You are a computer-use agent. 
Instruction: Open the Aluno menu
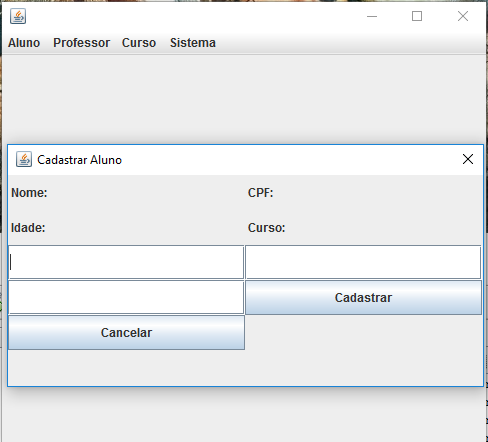point(24,43)
